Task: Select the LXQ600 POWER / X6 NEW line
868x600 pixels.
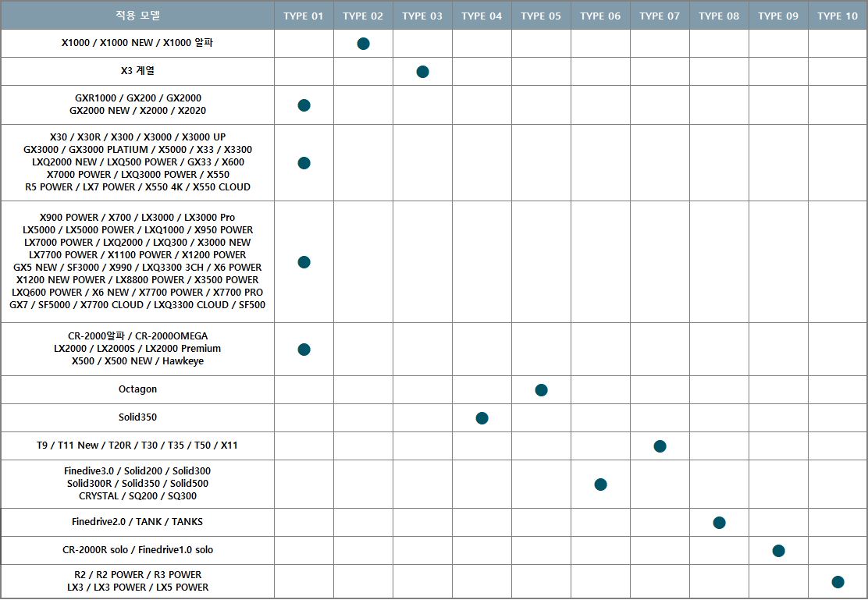Action: [x=138, y=293]
